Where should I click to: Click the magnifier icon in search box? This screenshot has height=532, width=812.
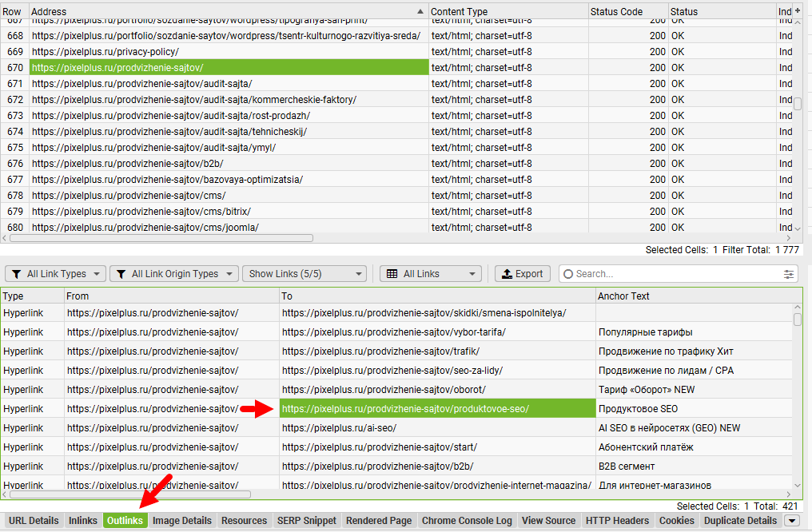click(x=568, y=274)
